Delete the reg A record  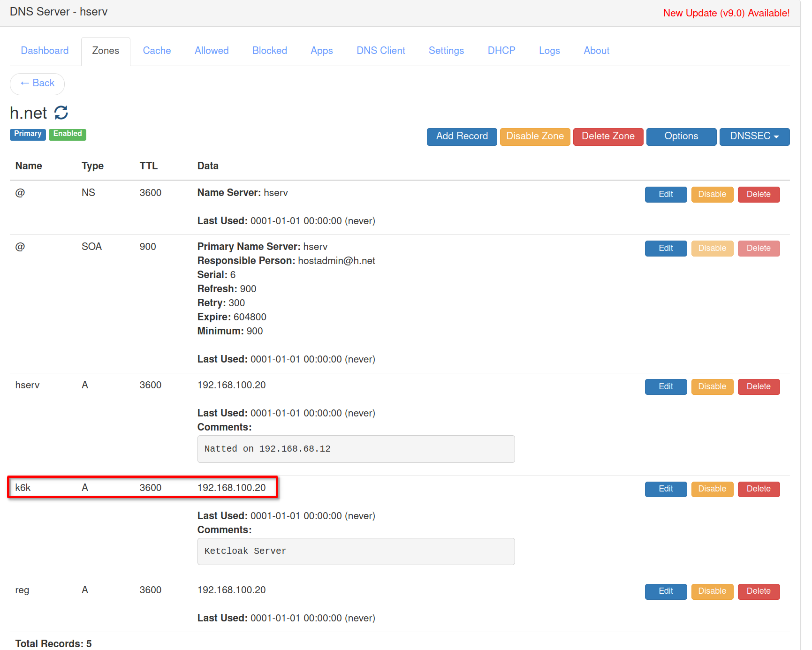pyautogui.click(x=758, y=591)
